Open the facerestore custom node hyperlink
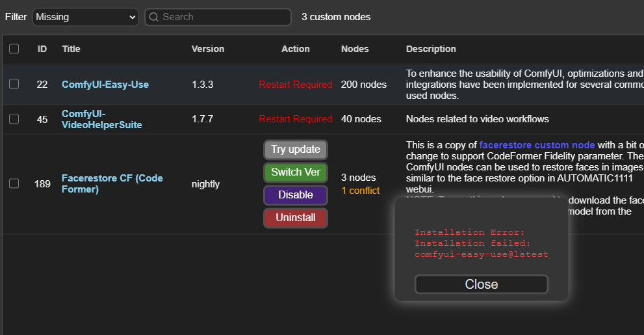 point(537,145)
